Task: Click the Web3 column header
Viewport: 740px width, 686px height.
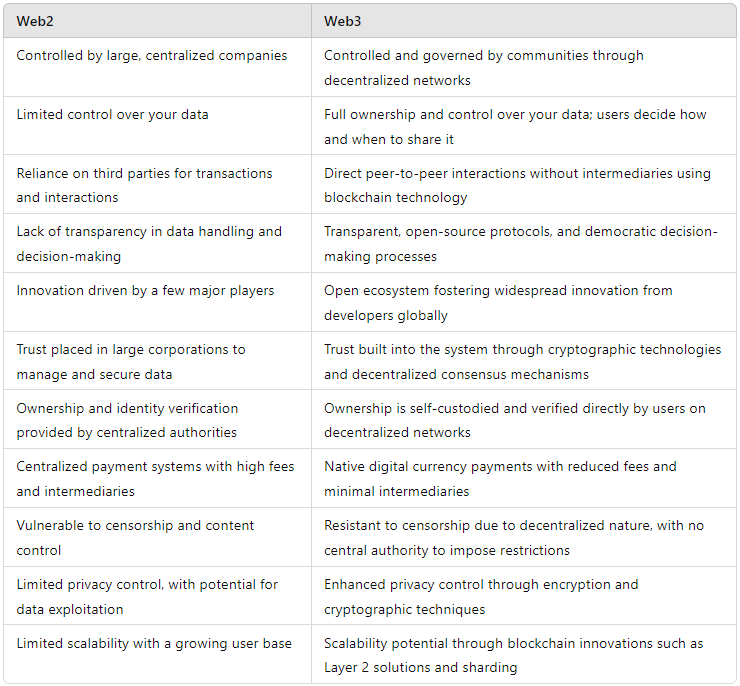Action: point(343,21)
